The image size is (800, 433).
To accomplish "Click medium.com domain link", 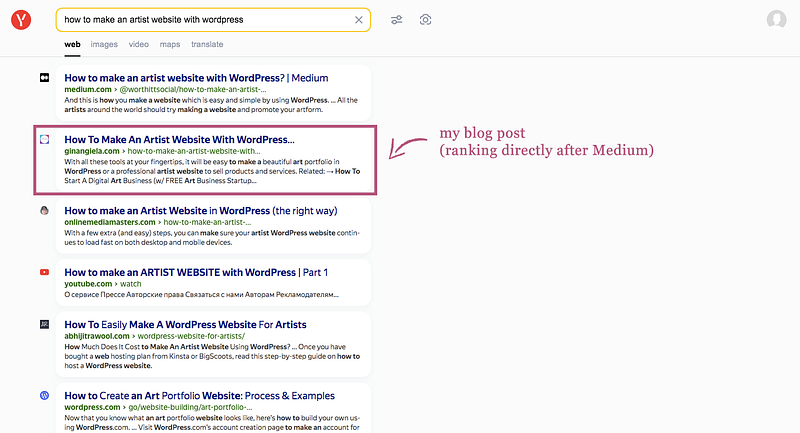I will point(88,89).
